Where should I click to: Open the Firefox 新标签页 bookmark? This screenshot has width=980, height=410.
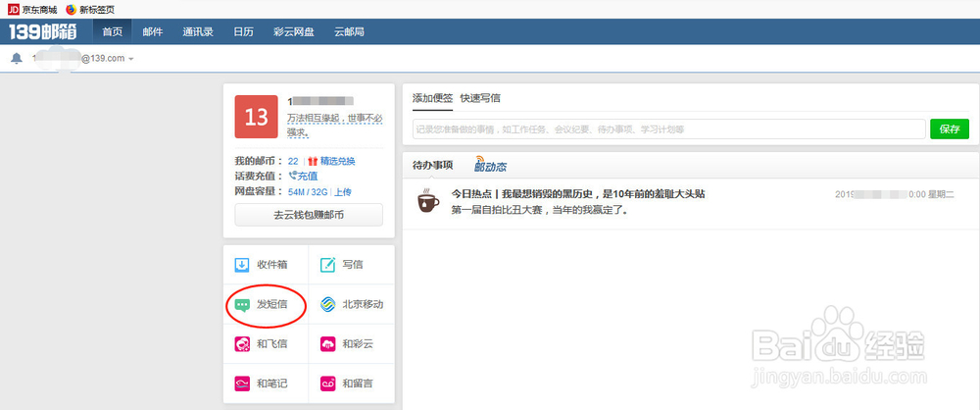[90, 10]
